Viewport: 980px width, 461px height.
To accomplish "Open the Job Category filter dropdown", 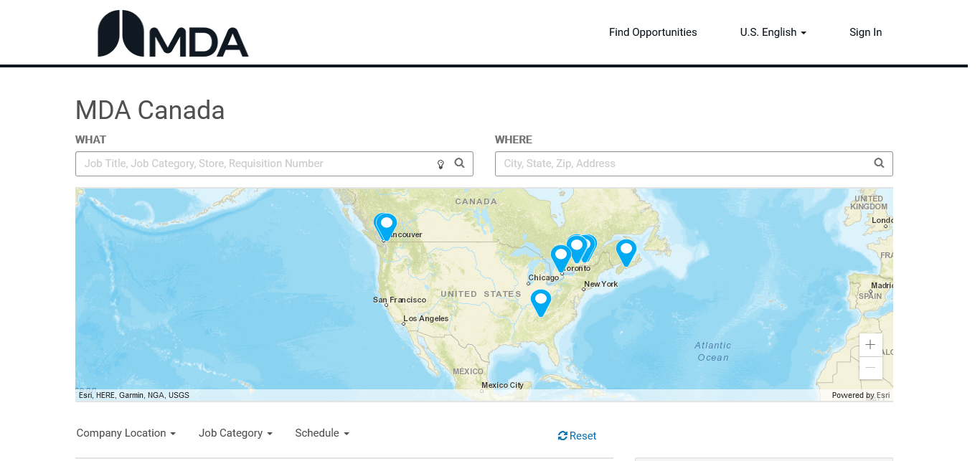I will 235,433.
